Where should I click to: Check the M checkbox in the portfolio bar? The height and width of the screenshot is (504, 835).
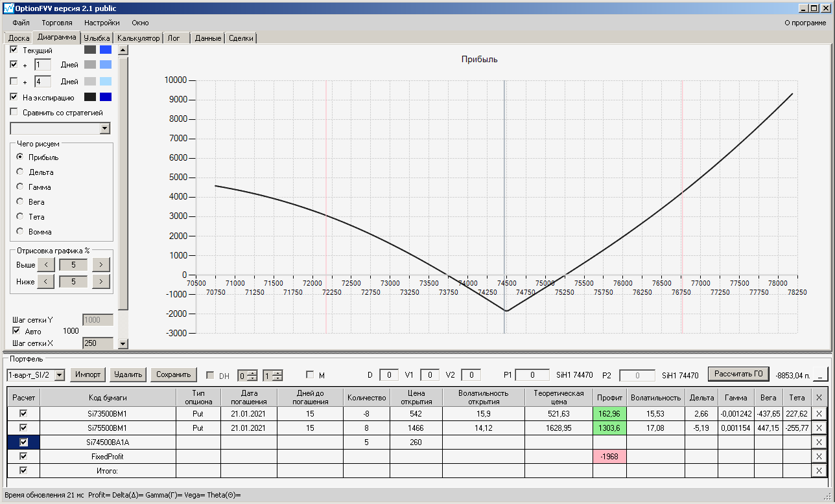point(310,374)
